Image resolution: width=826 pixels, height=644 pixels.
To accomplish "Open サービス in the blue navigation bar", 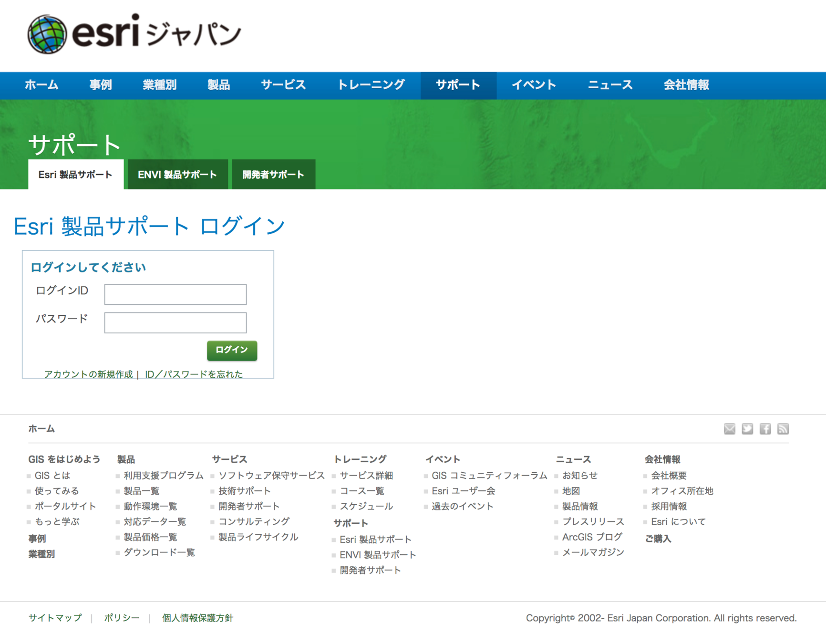I will click(283, 85).
